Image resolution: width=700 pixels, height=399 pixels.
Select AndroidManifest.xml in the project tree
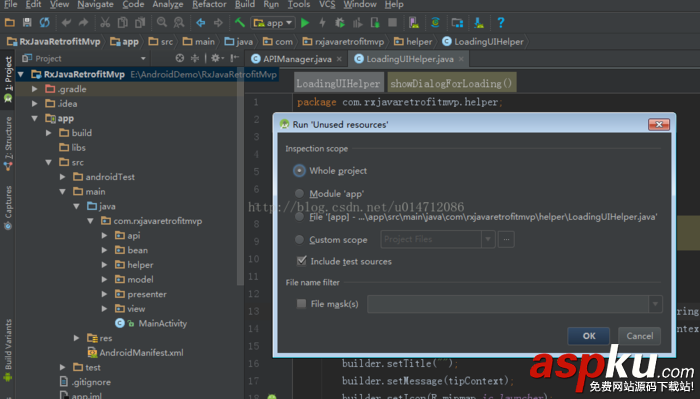tap(141, 353)
